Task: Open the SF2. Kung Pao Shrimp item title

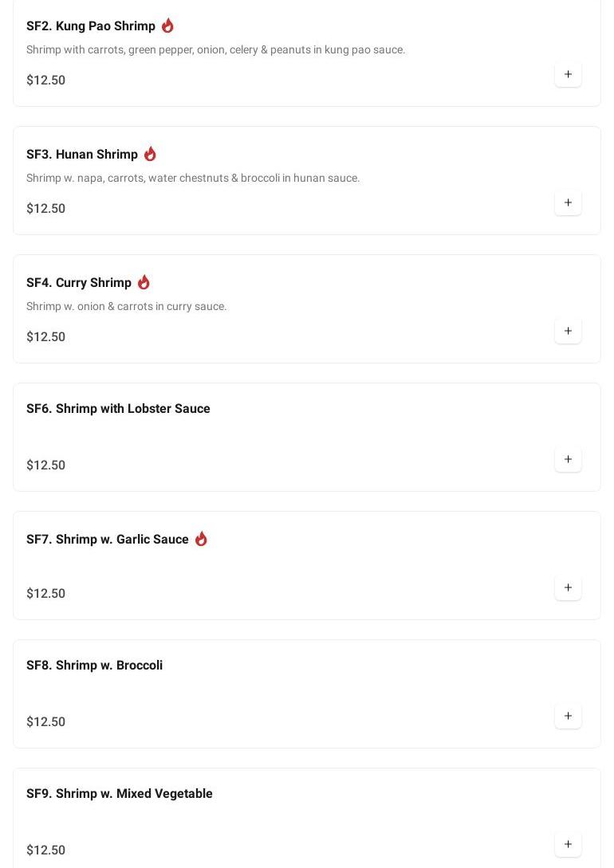Action: click(91, 26)
